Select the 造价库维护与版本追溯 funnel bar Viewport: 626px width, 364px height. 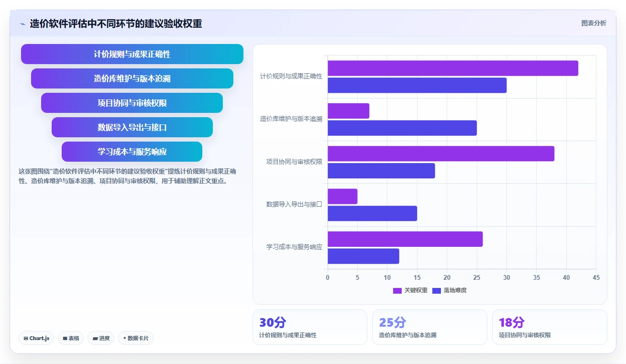[x=132, y=78]
